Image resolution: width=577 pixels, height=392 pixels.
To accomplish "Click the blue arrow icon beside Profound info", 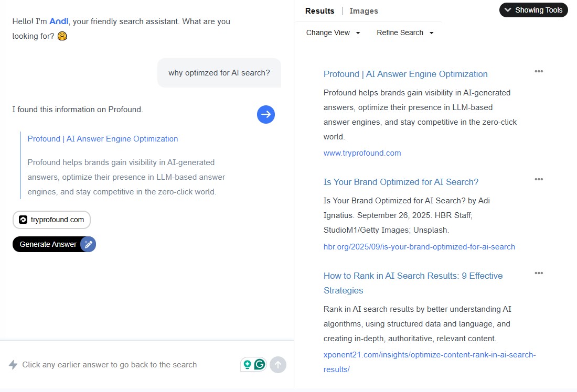I will 266,114.
